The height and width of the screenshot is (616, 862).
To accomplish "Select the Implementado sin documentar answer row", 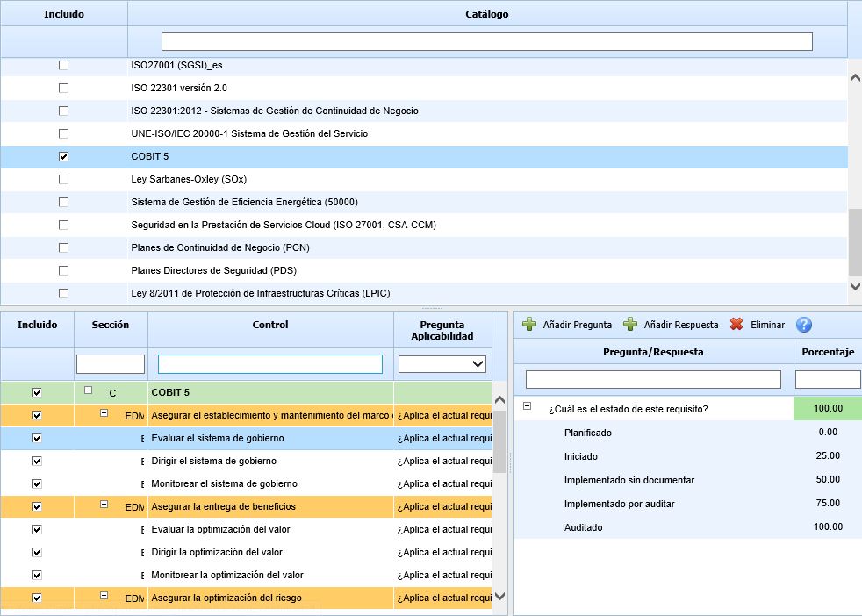I will pyautogui.click(x=629, y=480).
